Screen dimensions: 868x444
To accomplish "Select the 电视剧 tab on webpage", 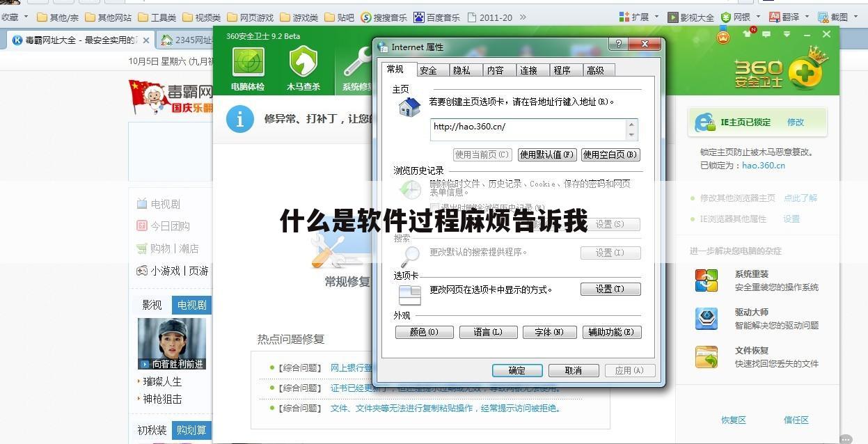I will point(191,305).
